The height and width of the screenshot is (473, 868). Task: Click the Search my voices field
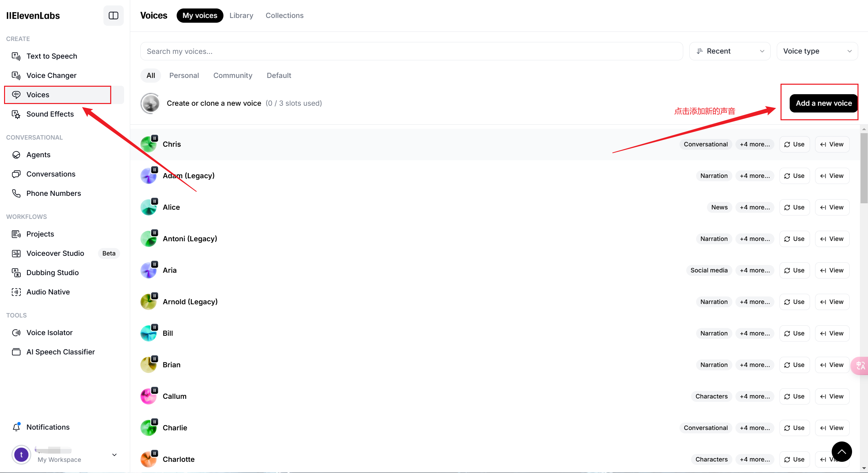[x=411, y=52]
